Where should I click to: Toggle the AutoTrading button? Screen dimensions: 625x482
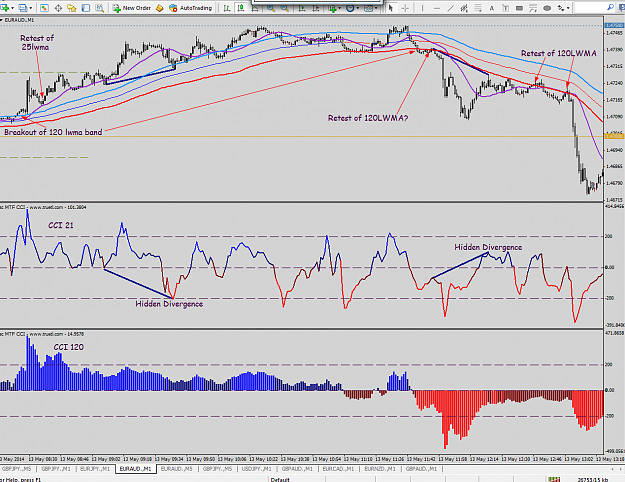coord(191,8)
